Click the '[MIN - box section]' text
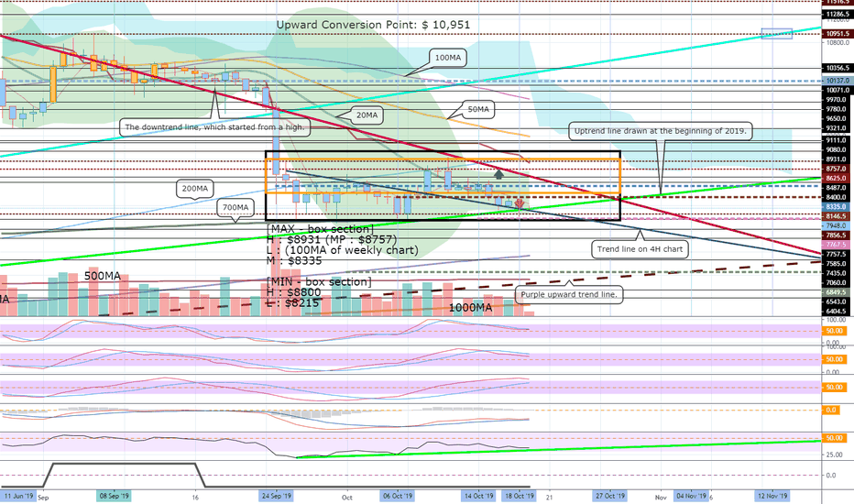Screen dimensions: 854x504 (x=319, y=281)
